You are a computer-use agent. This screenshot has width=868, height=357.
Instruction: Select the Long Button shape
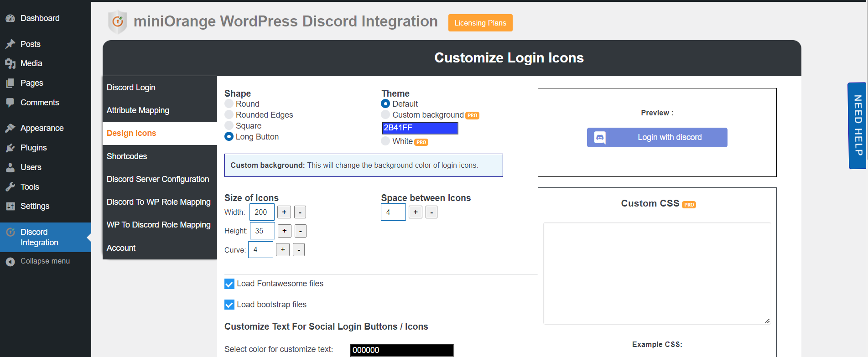(229, 136)
